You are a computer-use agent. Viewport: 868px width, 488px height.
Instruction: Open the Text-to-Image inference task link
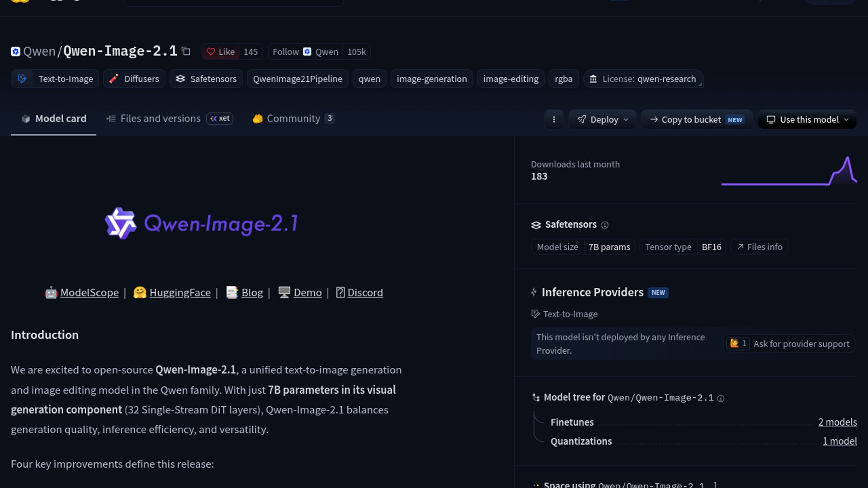(x=565, y=314)
